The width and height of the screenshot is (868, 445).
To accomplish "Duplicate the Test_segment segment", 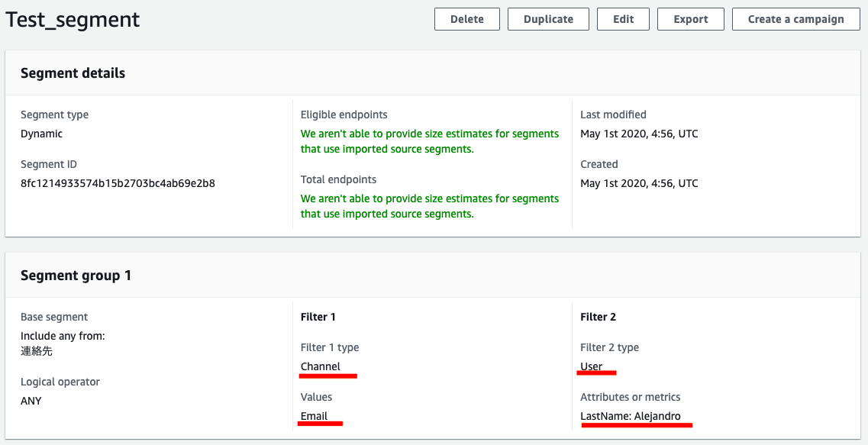I will coord(548,19).
